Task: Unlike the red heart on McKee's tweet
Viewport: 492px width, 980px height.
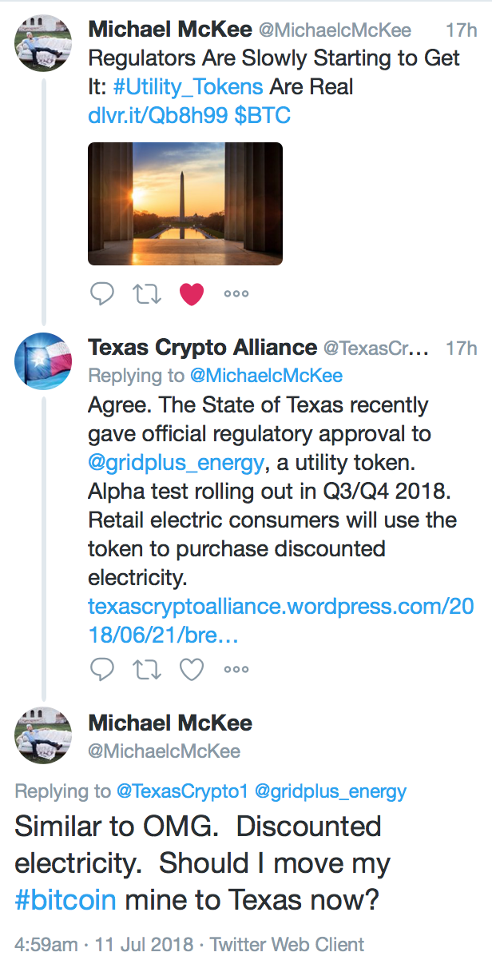Action: [x=192, y=293]
